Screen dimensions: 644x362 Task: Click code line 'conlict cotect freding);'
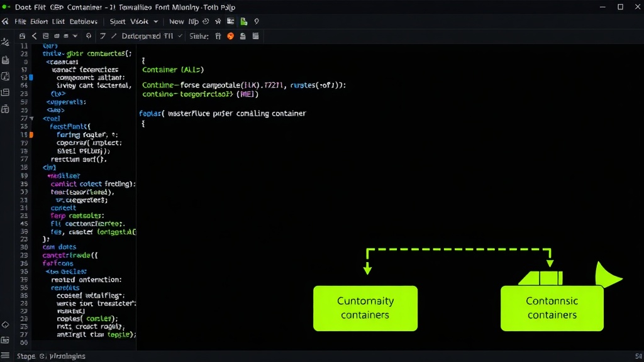(93, 184)
